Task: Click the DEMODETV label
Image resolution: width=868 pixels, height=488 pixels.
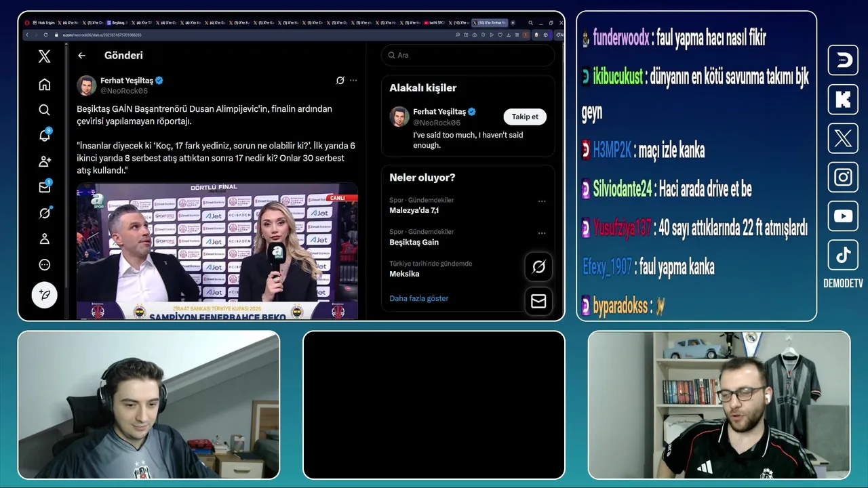Action: pyautogui.click(x=843, y=284)
